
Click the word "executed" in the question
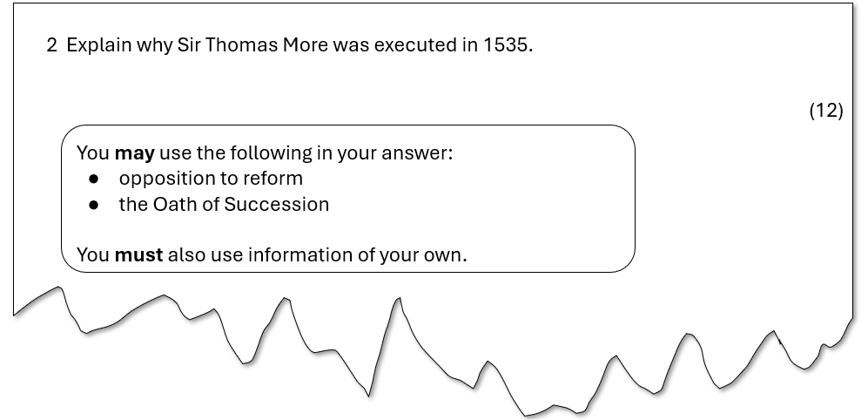coord(416,45)
